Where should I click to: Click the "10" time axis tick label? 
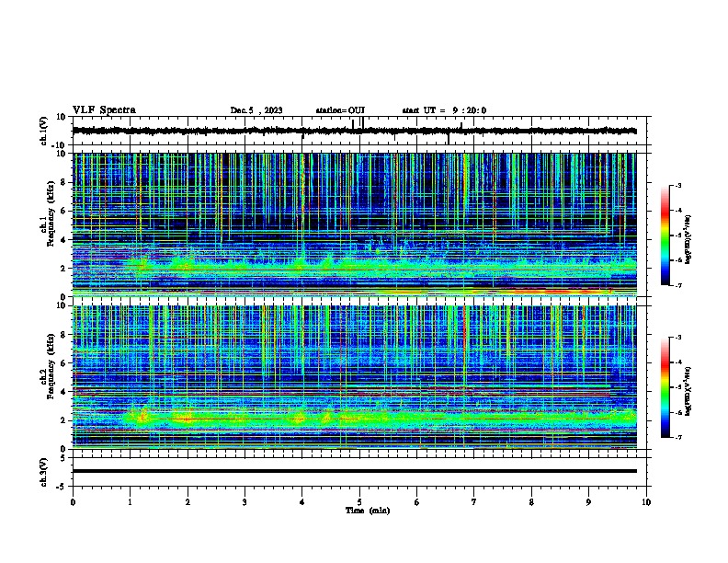pos(646,502)
